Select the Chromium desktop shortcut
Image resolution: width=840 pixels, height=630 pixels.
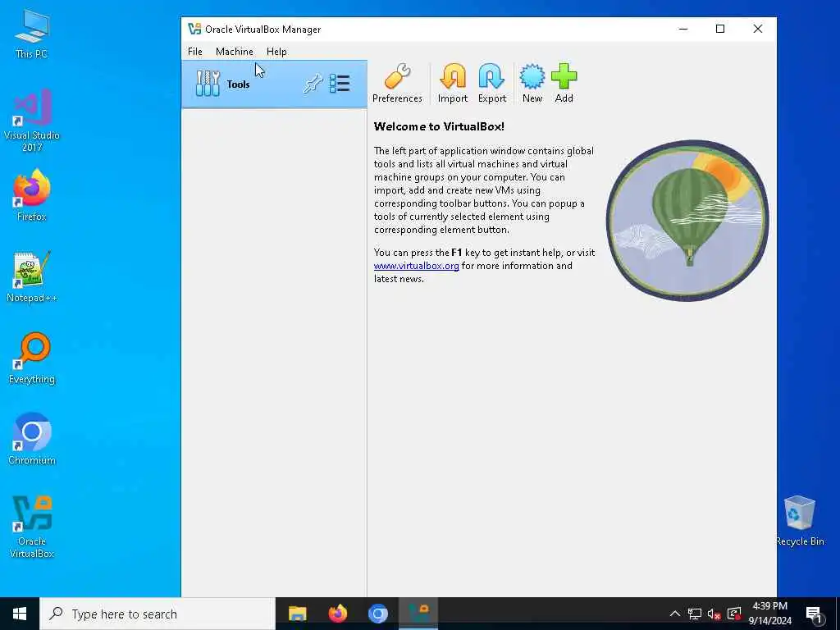[32, 440]
